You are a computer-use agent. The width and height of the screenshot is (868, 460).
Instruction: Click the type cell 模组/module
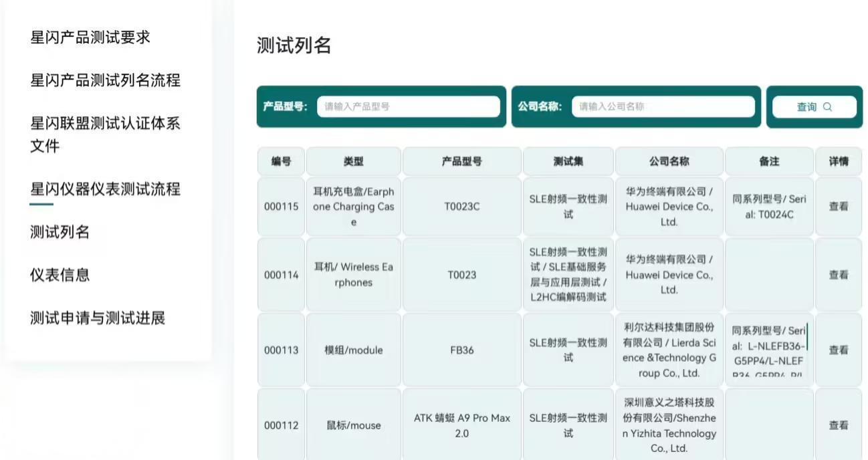[x=354, y=350]
